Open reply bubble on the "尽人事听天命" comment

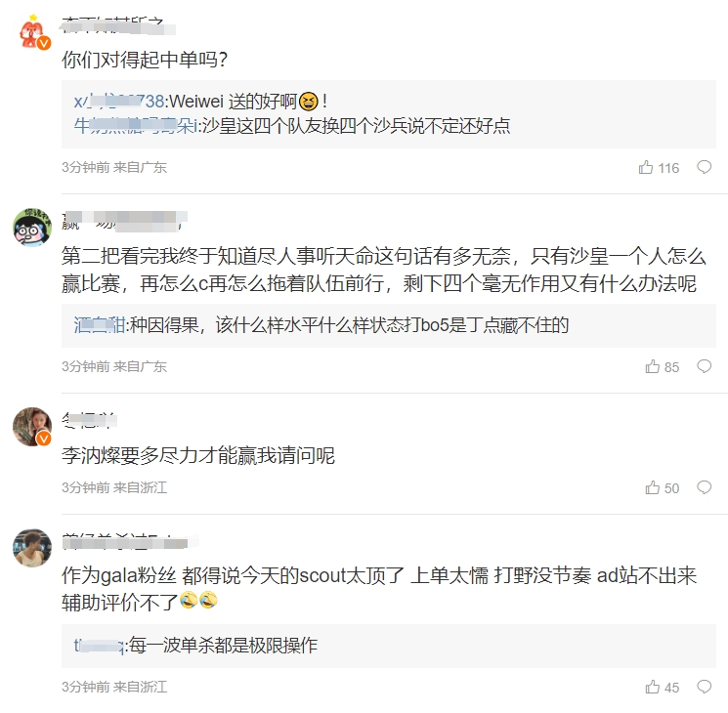coord(704,367)
